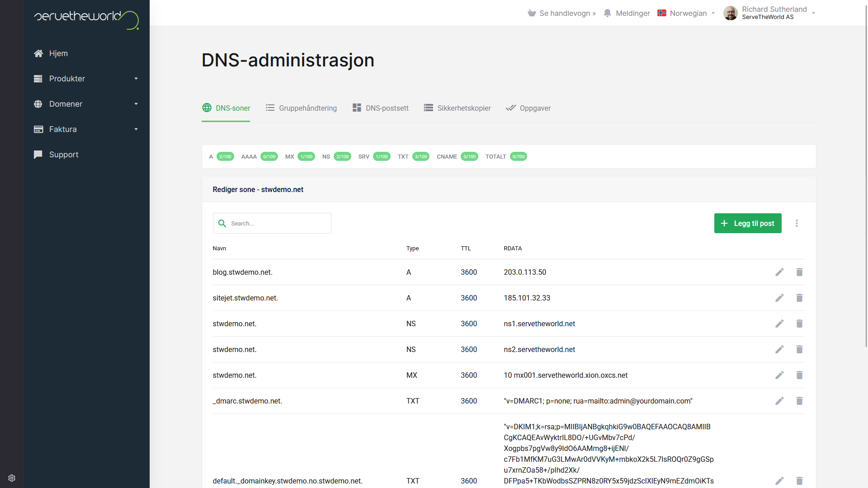This screenshot has height=488, width=868.
Task: Open Se handlevogn cart link
Action: point(561,13)
